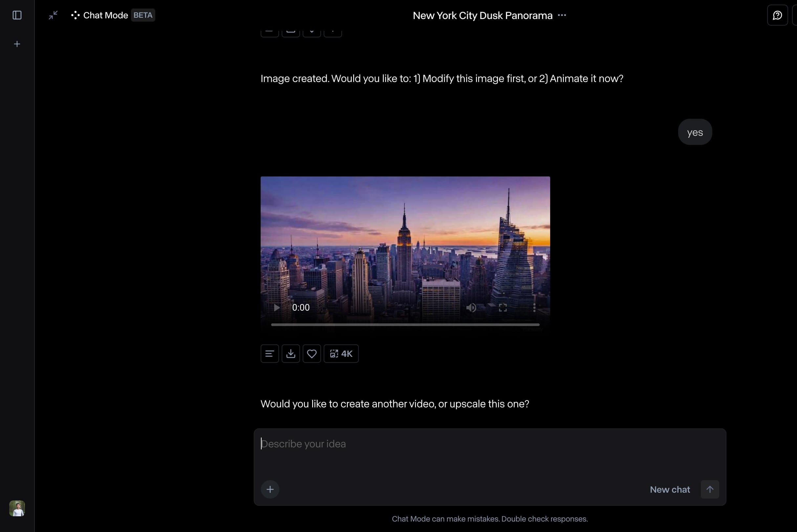The width and height of the screenshot is (797, 532).
Task: Toggle the left sidebar panel icon
Action: [x=17, y=15]
